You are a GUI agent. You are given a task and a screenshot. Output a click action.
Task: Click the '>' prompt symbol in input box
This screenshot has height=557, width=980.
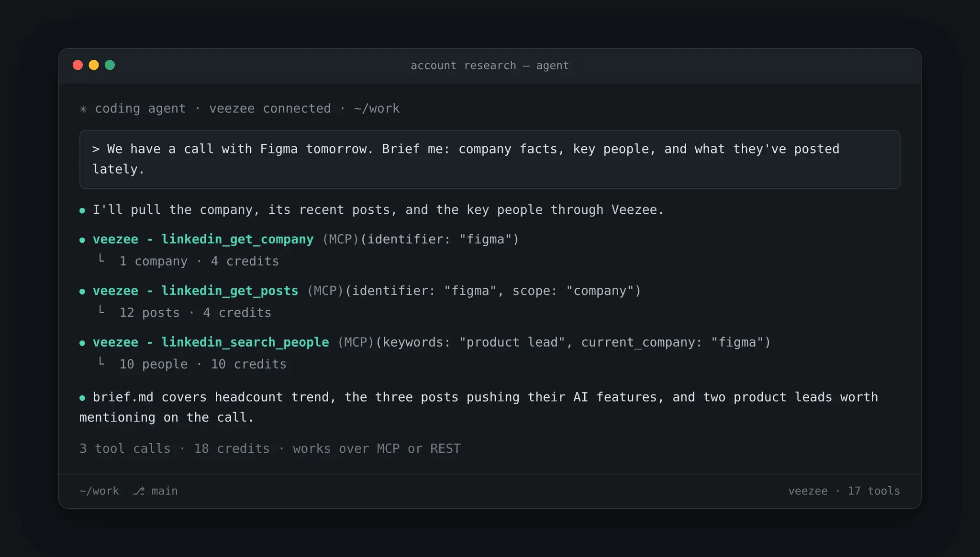point(96,149)
